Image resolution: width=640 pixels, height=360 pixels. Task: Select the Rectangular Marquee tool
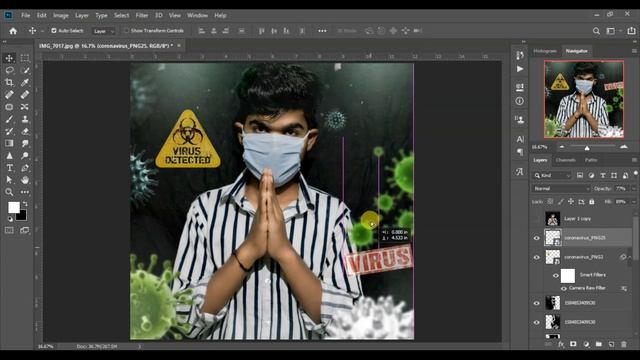pos(24,58)
